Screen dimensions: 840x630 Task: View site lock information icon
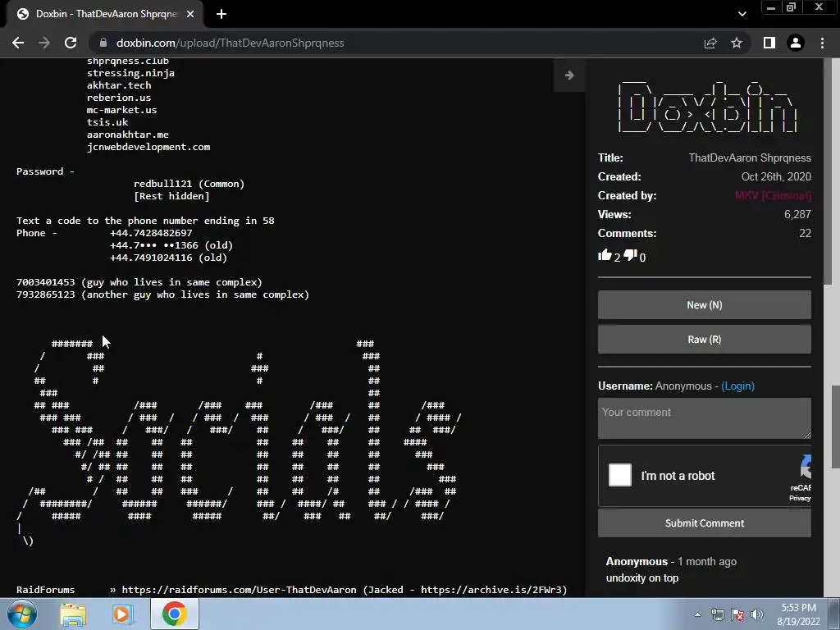(x=103, y=43)
